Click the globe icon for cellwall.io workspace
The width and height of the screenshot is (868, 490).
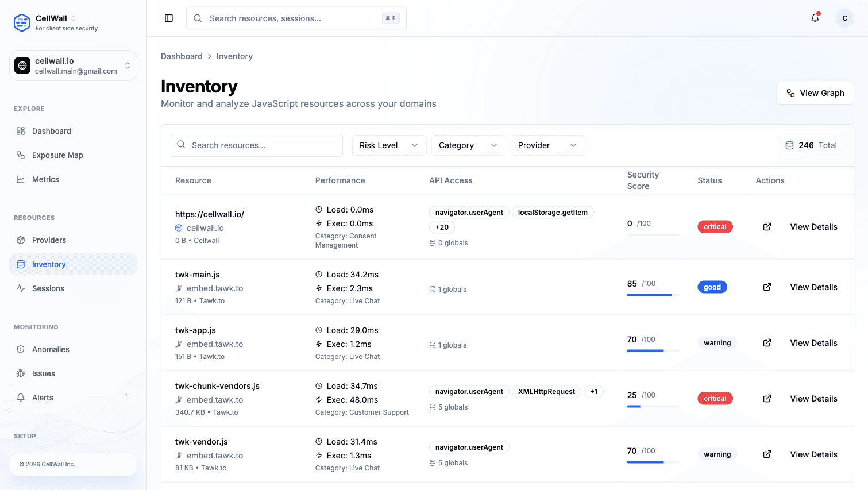pyautogui.click(x=22, y=65)
